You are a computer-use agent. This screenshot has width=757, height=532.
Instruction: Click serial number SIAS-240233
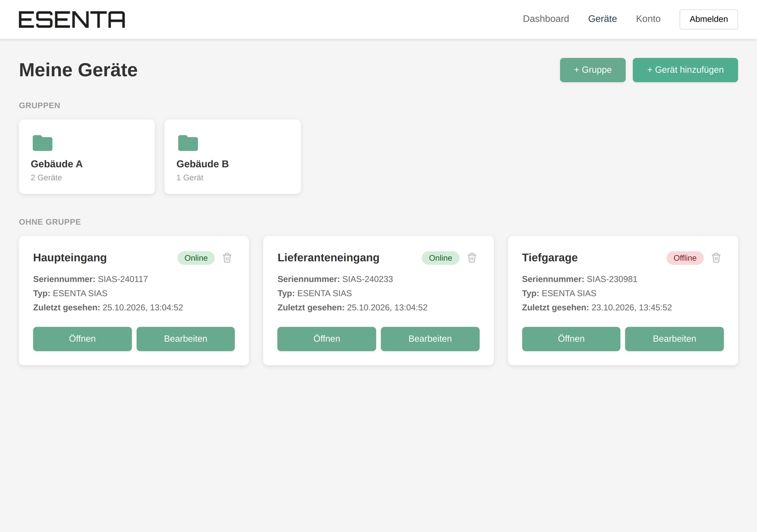coord(368,279)
